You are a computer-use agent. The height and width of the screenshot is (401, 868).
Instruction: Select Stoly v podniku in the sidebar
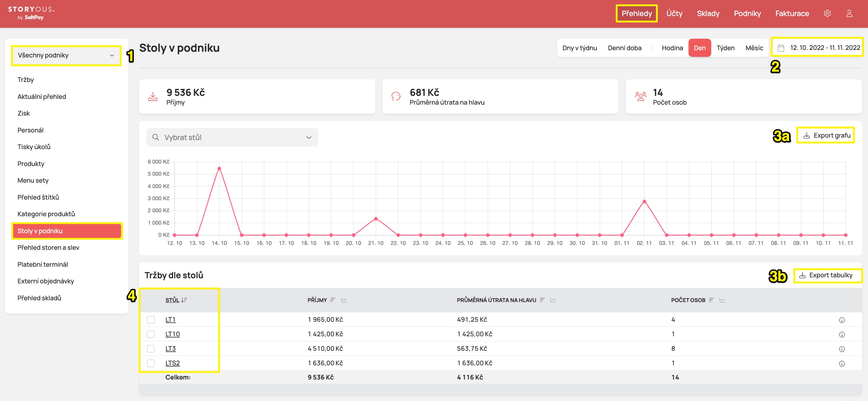click(67, 231)
